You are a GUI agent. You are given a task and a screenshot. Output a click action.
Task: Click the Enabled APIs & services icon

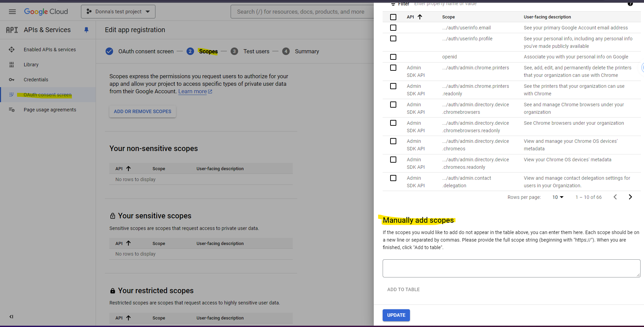[x=12, y=50]
